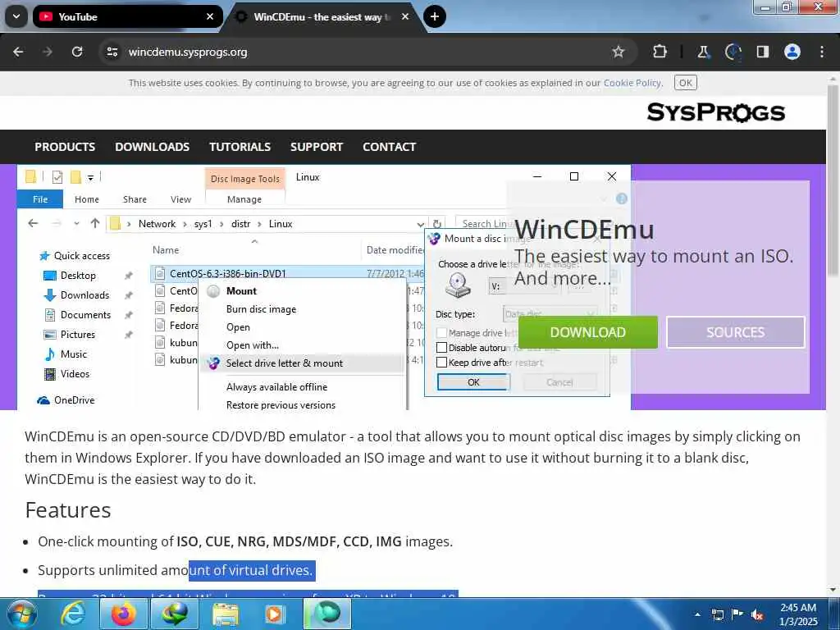
Task: View site information icon in address bar
Action: 112,52
